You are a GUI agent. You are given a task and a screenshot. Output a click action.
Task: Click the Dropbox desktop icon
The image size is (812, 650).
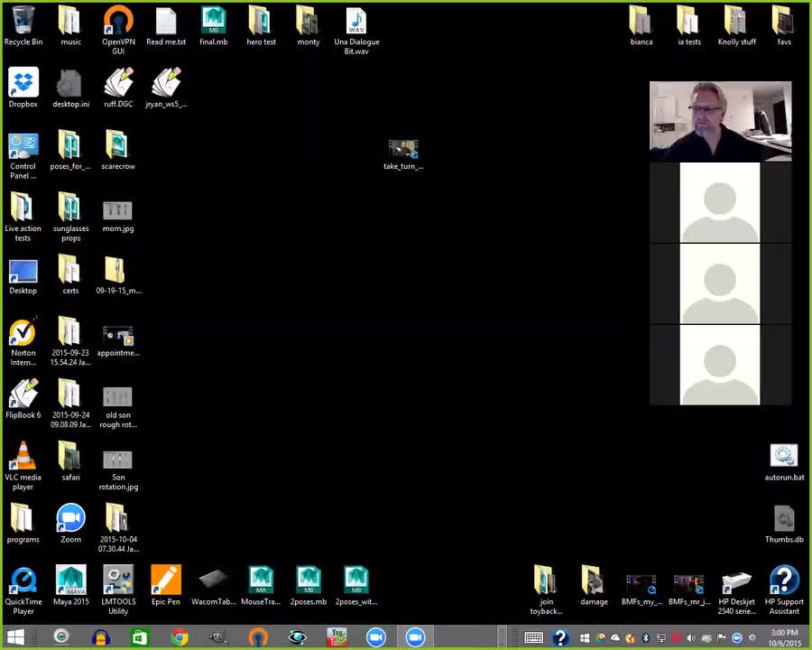(x=23, y=88)
